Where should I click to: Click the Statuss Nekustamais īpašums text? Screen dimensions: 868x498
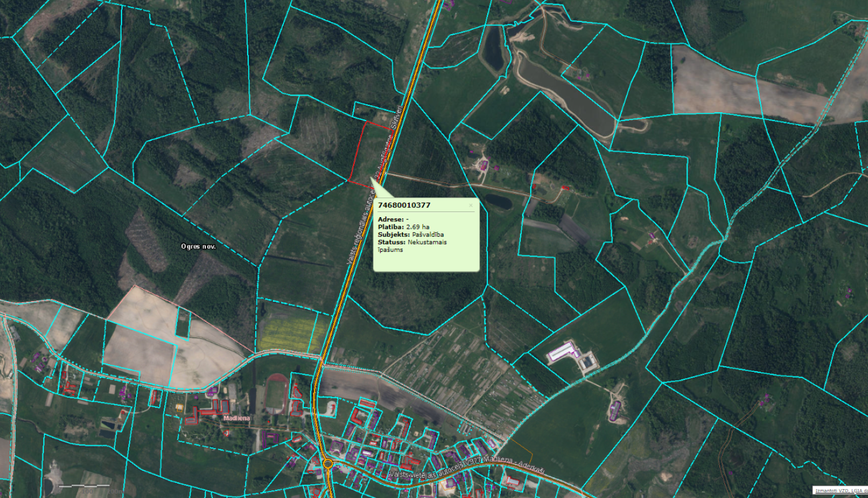[411, 246]
